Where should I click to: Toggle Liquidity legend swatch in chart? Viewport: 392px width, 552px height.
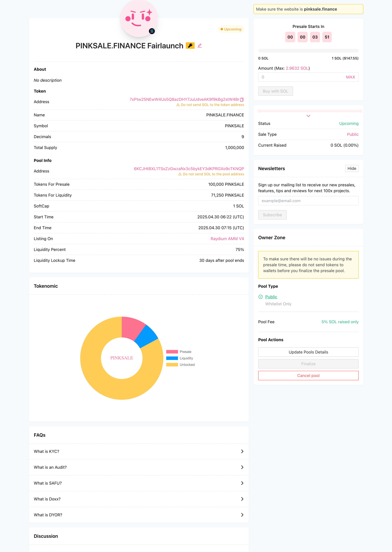pyautogui.click(x=172, y=358)
